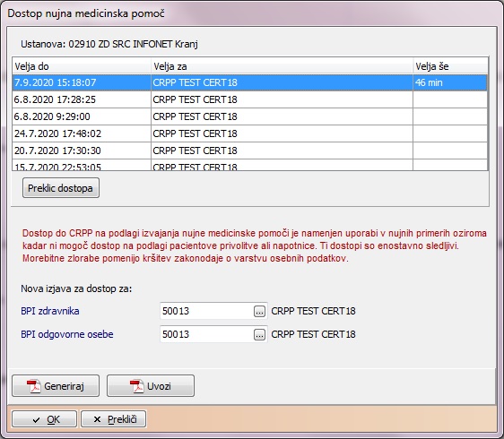The width and height of the screenshot is (504, 439).
Task: Select the row 6.8.2020 9:29:00
Action: tap(249, 116)
